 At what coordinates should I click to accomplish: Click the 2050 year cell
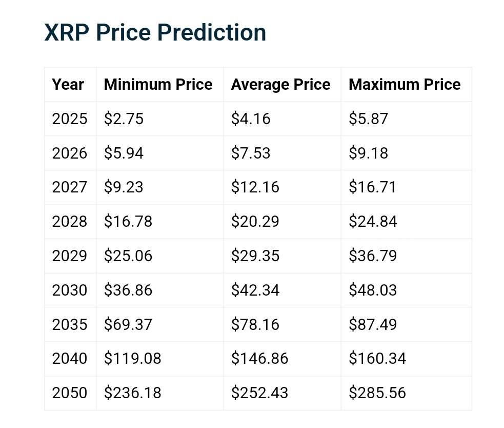click(x=70, y=393)
